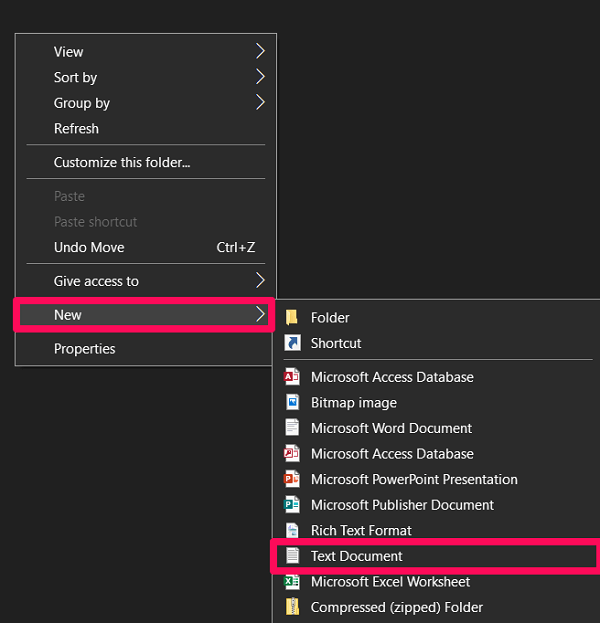Image resolution: width=600 pixels, height=623 pixels.
Task: Click the first Microsoft Access Database icon
Action: point(292,377)
